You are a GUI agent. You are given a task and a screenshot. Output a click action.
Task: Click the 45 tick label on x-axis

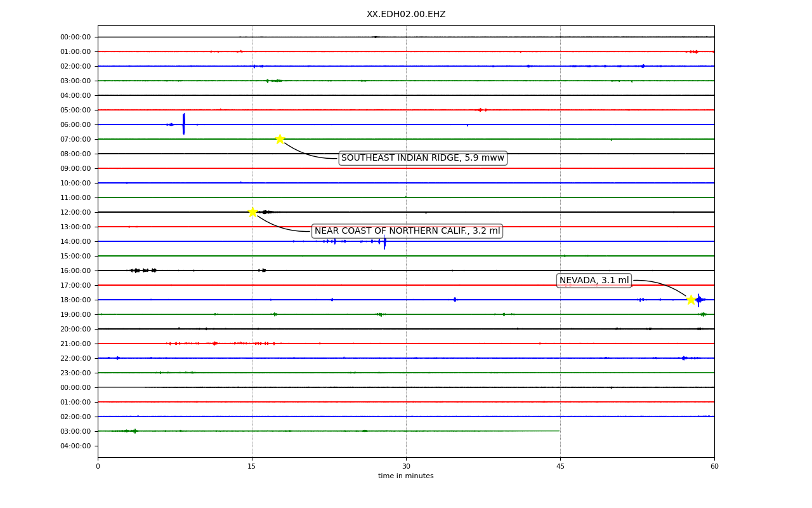tap(560, 467)
